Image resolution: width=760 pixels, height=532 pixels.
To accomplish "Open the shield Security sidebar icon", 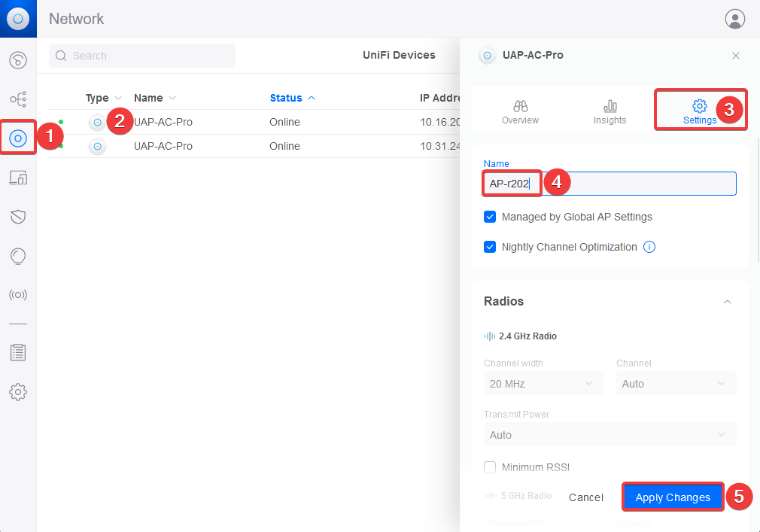I will 18,217.
